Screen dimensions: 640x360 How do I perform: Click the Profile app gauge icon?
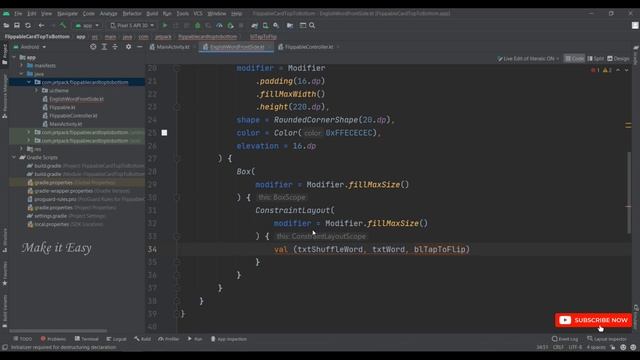[219, 25]
